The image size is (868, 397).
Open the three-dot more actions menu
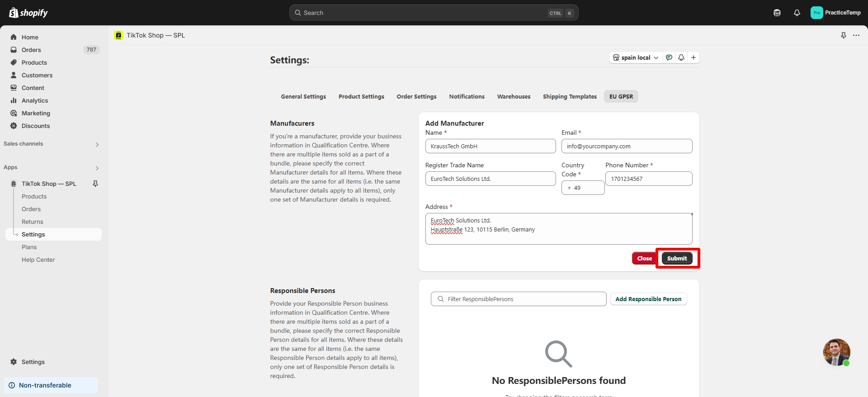click(856, 35)
